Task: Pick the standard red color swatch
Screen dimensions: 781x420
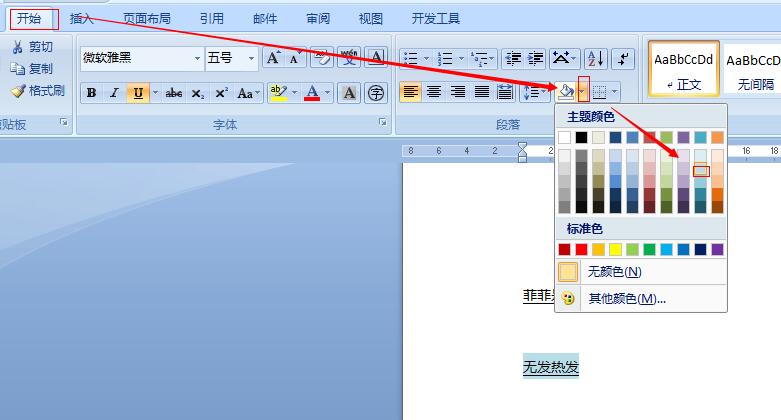Action: pyautogui.click(x=581, y=250)
